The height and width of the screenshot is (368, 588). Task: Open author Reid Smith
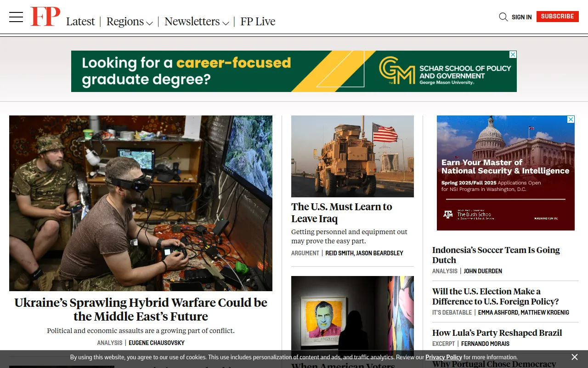339,253
